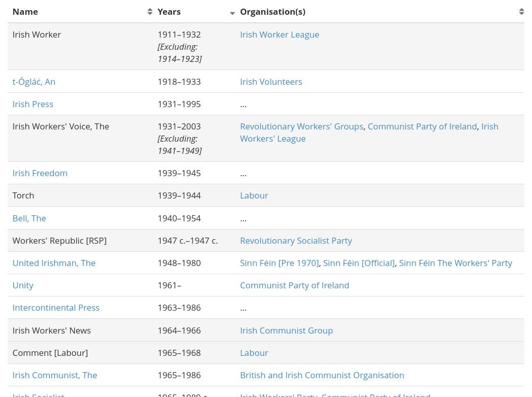The height and width of the screenshot is (397, 532).
Task: Open the Revolutionary Workers' Groups link
Action: click(x=302, y=126)
